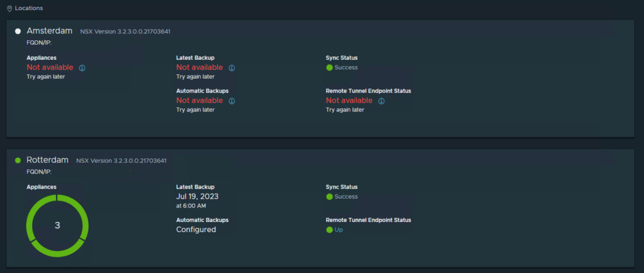Screen dimensions: 644x273
Task: Select the appliance count 3 in donut
Action: coord(57,225)
